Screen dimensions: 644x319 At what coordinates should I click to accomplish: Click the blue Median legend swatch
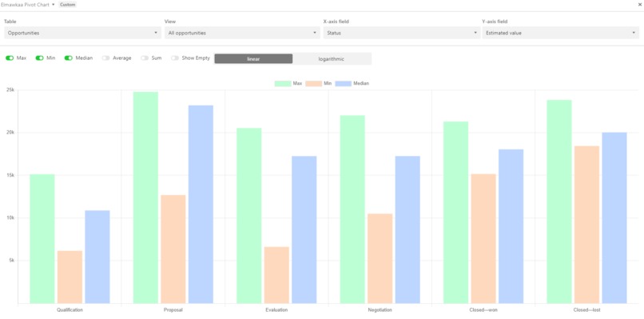(344, 83)
